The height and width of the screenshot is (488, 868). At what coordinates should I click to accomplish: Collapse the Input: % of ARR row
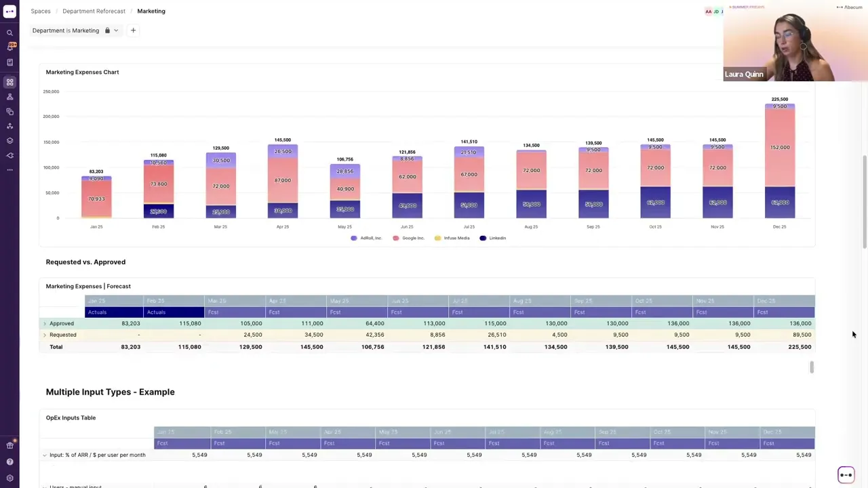tap(45, 455)
